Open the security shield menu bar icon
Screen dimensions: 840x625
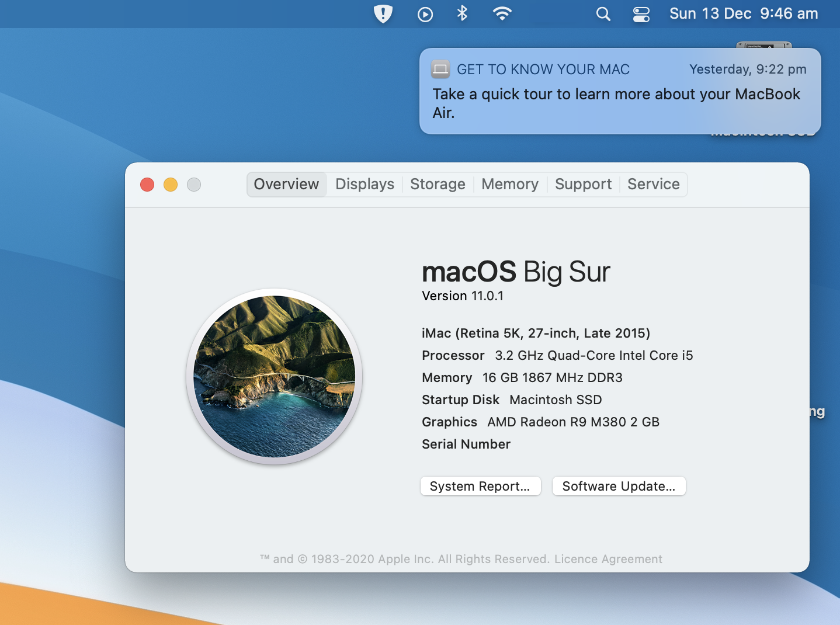point(383,14)
